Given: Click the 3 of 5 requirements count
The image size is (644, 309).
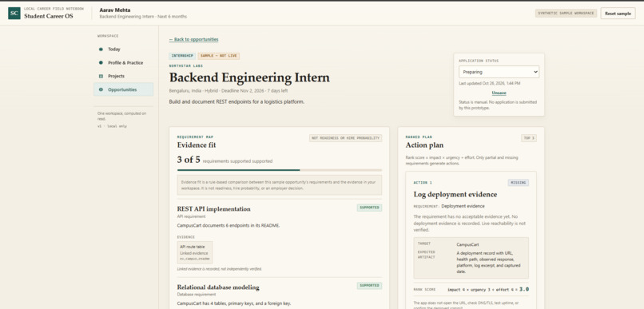Looking at the screenshot, I should click(189, 160).
